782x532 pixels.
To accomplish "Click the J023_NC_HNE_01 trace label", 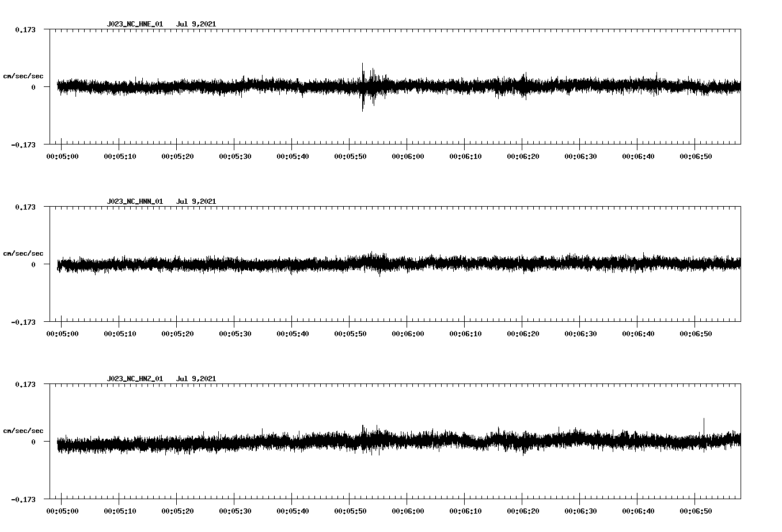I will [x=134, y=24].
